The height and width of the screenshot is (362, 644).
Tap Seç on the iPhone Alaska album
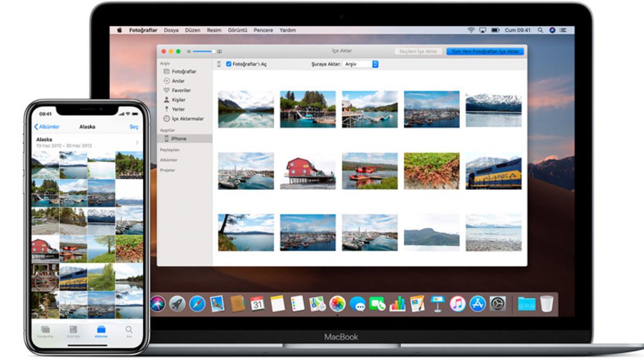coord(134,127)
